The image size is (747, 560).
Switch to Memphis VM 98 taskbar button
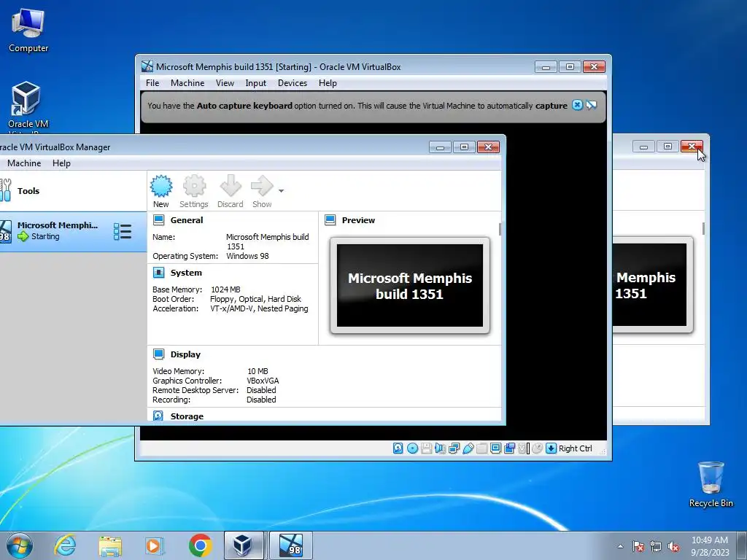[x=291, y=545]
